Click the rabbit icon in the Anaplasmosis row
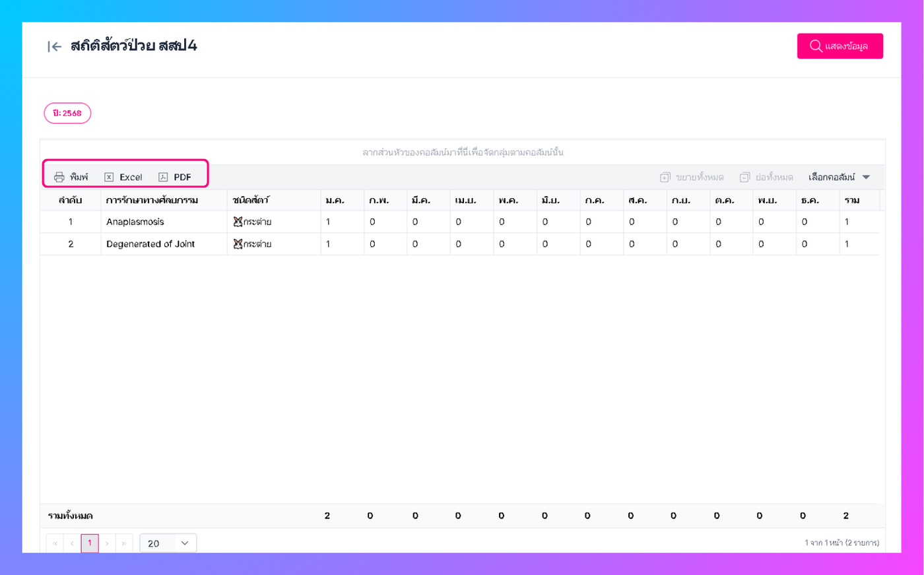 pos(238,222)
